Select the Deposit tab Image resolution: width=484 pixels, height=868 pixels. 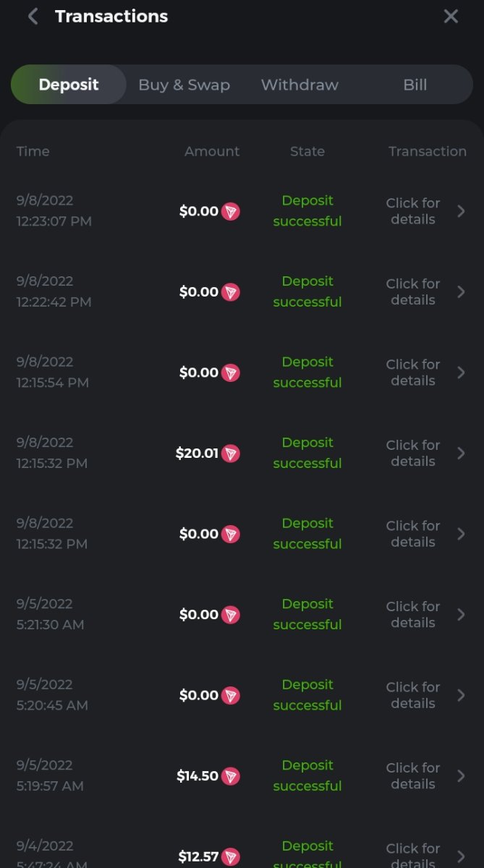click(69, 85)
